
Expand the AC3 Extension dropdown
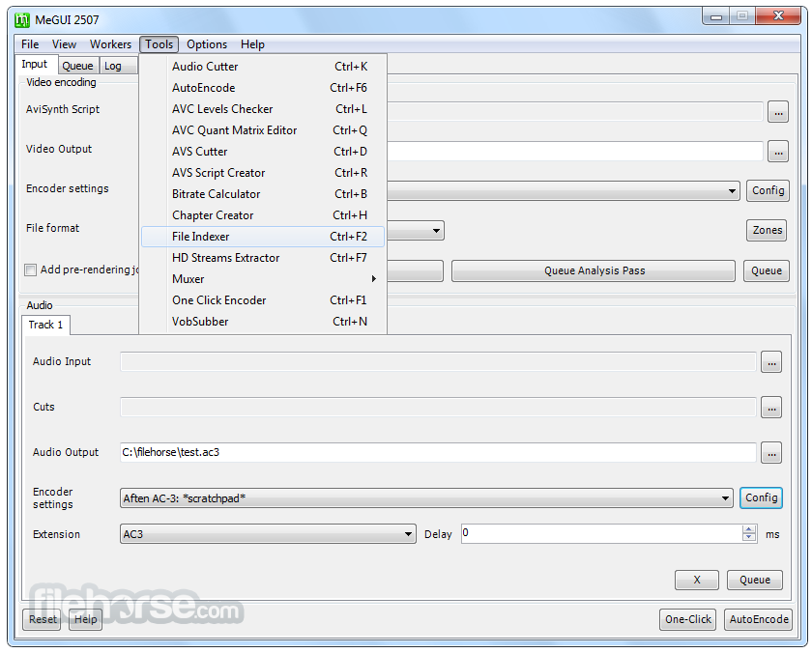click(x=409, y=534)
